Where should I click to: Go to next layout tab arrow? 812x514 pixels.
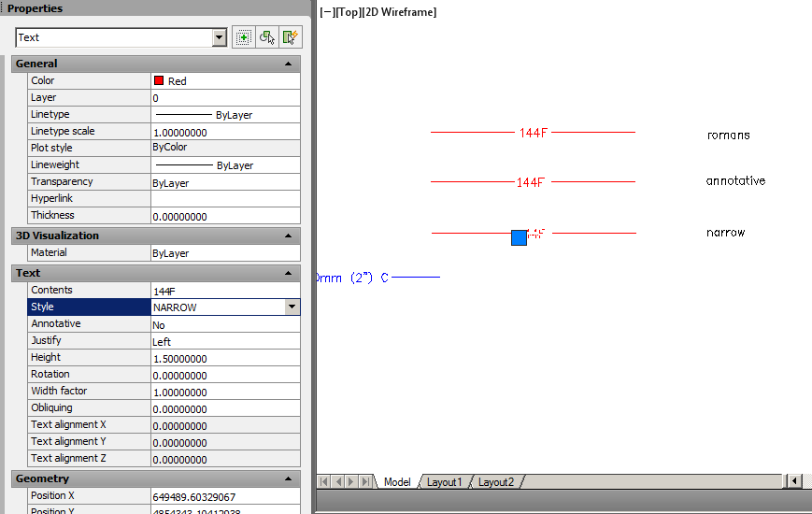pos(351,482)
